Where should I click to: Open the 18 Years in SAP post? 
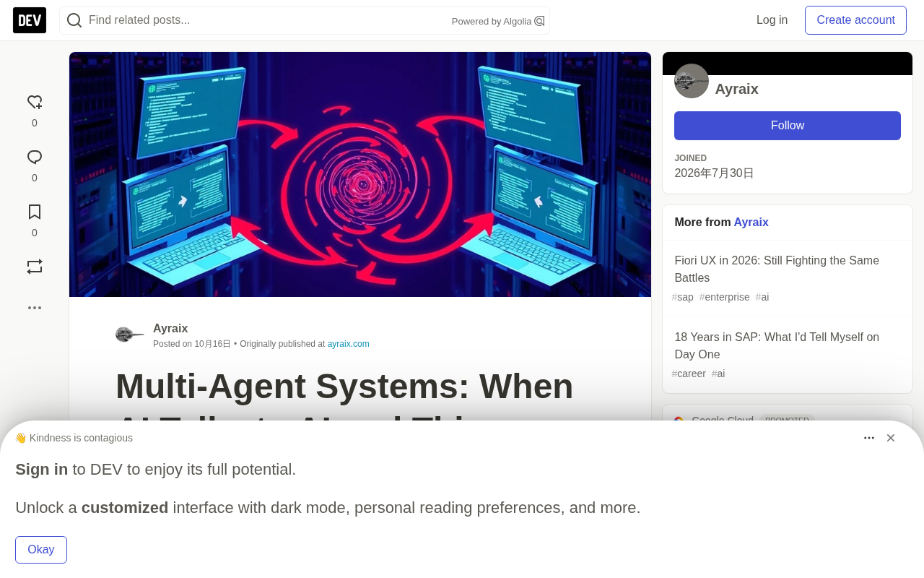777,346
